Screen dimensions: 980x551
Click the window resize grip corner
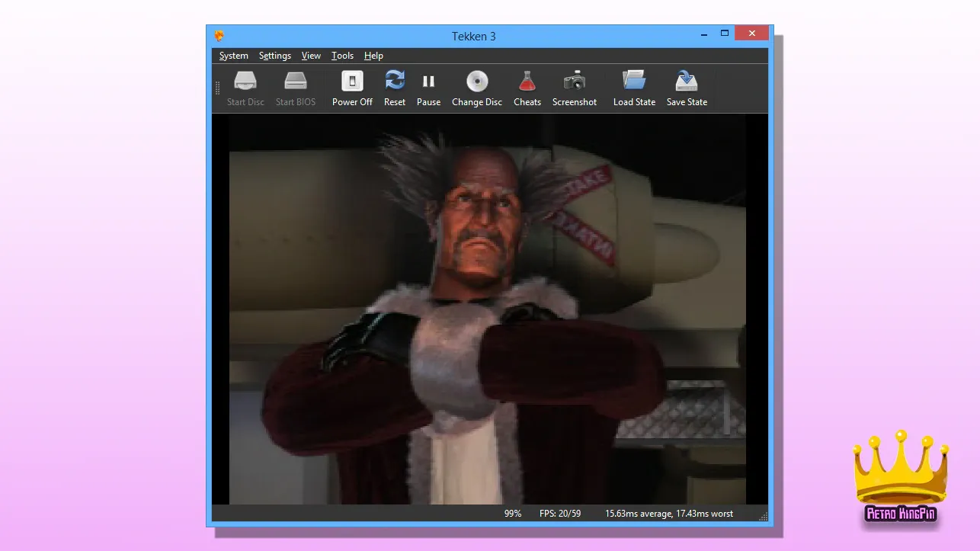[x=763, y=517]
